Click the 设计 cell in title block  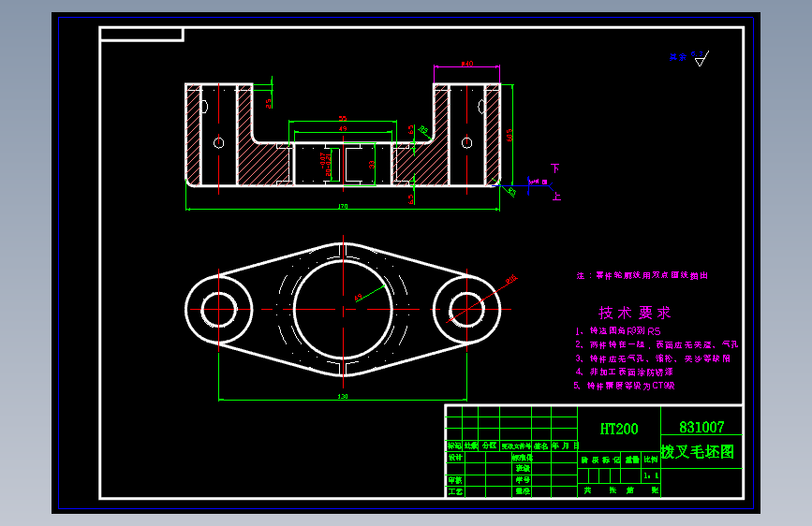click(x=455, y=457)
